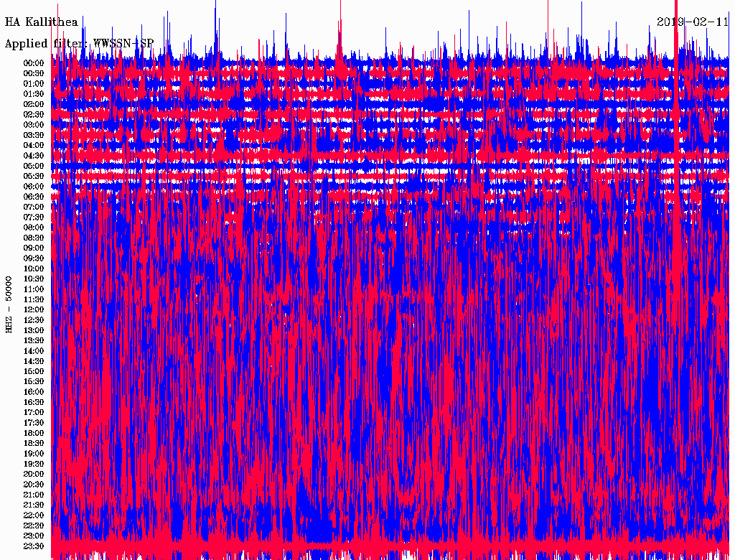Click the '20:00' time label
Viewport: 735px width, 560px height.
pyautogui.click(x=34, y=474)
